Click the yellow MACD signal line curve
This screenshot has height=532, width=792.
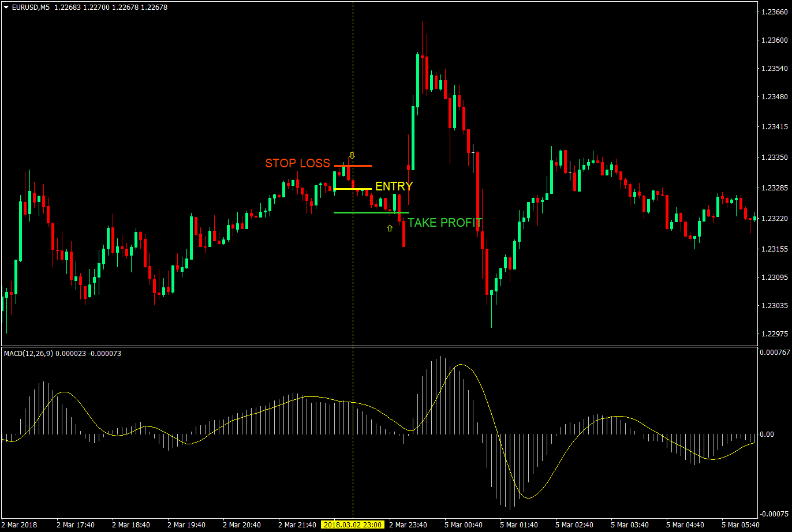click(x=459, y=365)
